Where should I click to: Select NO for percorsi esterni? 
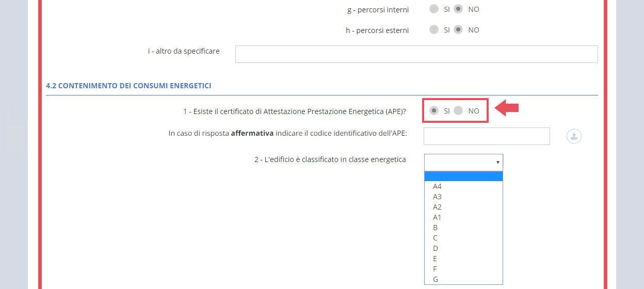point(458,30)
